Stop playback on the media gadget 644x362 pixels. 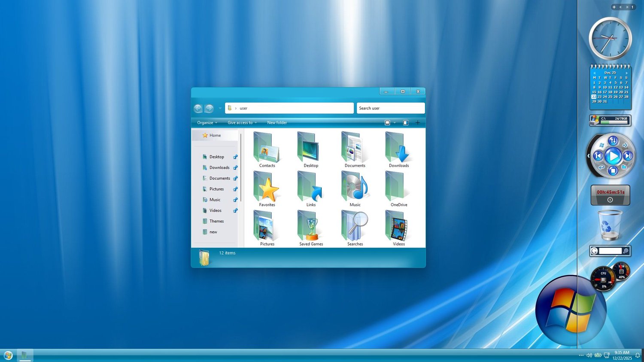[613, 170]
